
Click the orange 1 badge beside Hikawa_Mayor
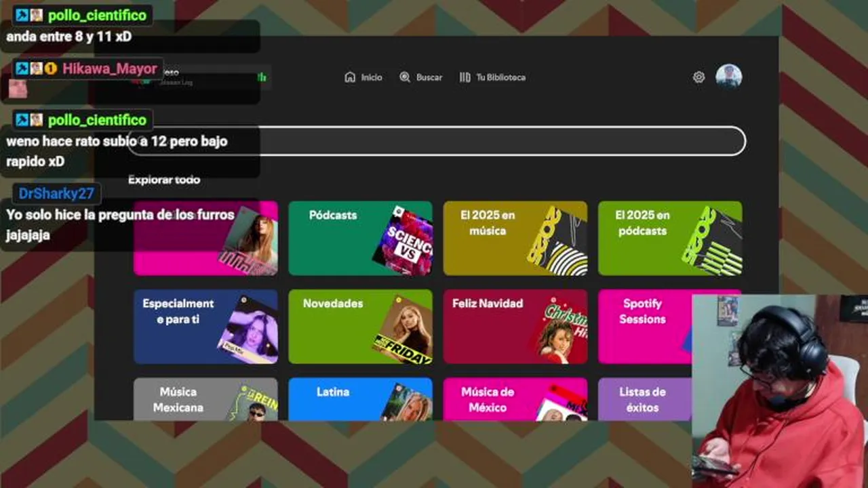pos(50,68)
